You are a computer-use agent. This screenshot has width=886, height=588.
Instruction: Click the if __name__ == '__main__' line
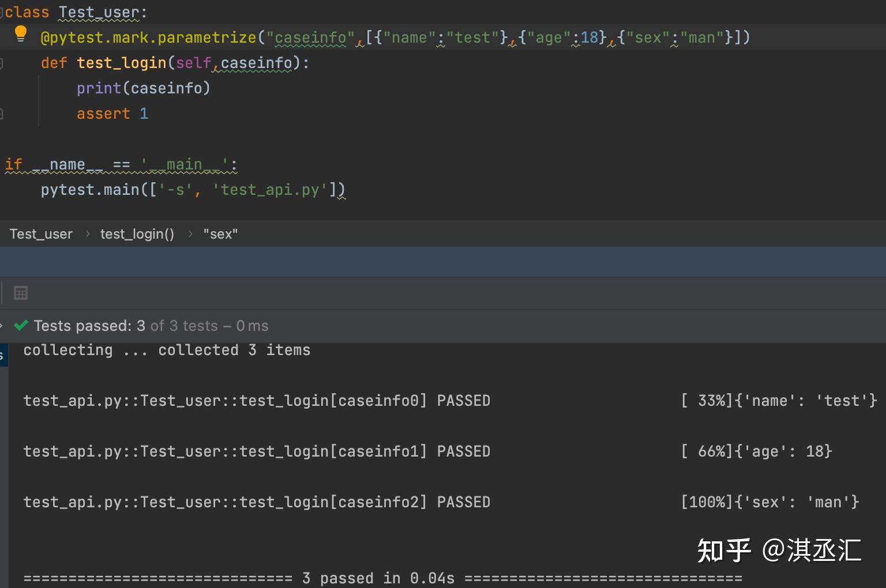click(x=121, y=165)
